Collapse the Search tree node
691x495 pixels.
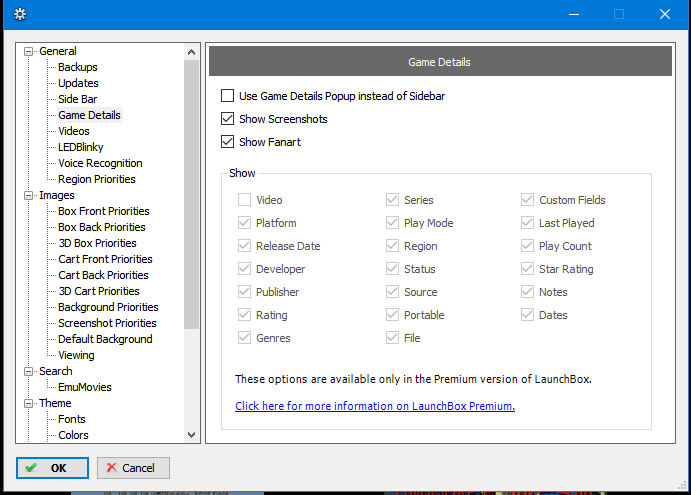(x=28, y=371)
